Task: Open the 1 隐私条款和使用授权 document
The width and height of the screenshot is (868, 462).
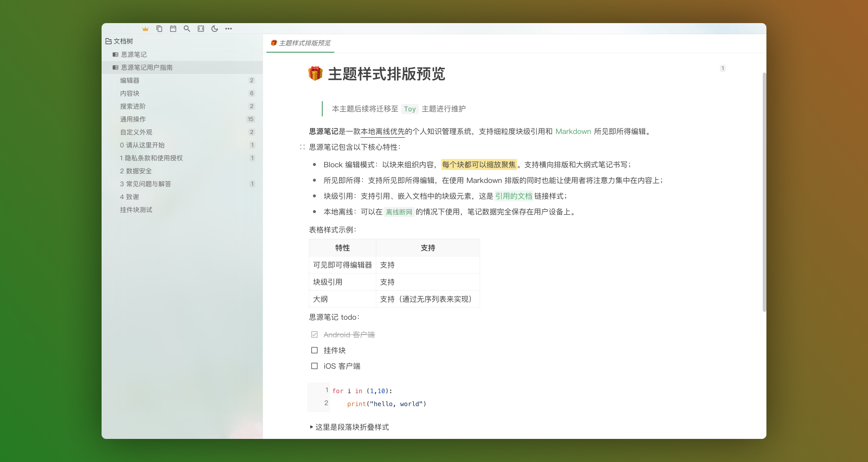Action: (182, 158)
